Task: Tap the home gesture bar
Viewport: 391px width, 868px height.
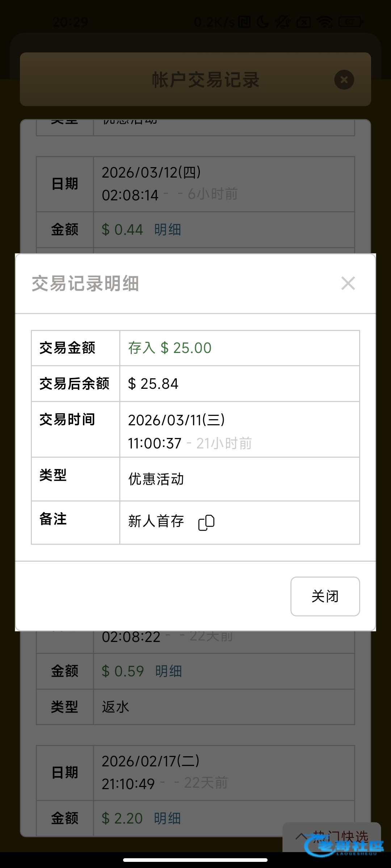Action: click(x=195, y=860)
